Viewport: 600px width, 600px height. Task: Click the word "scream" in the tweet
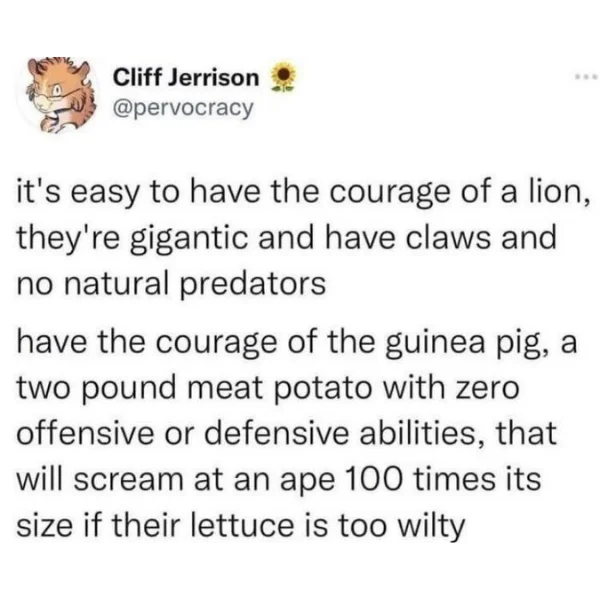coord(129,481)
